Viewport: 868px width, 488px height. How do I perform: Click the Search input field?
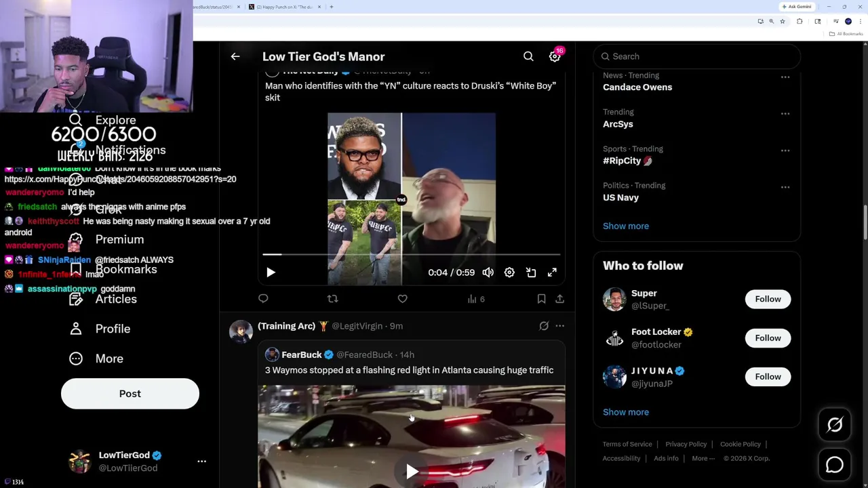click(696, 56)
